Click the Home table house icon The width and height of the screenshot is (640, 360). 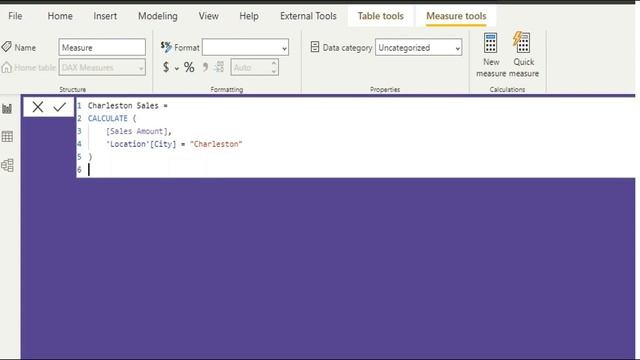pos(6,67)
